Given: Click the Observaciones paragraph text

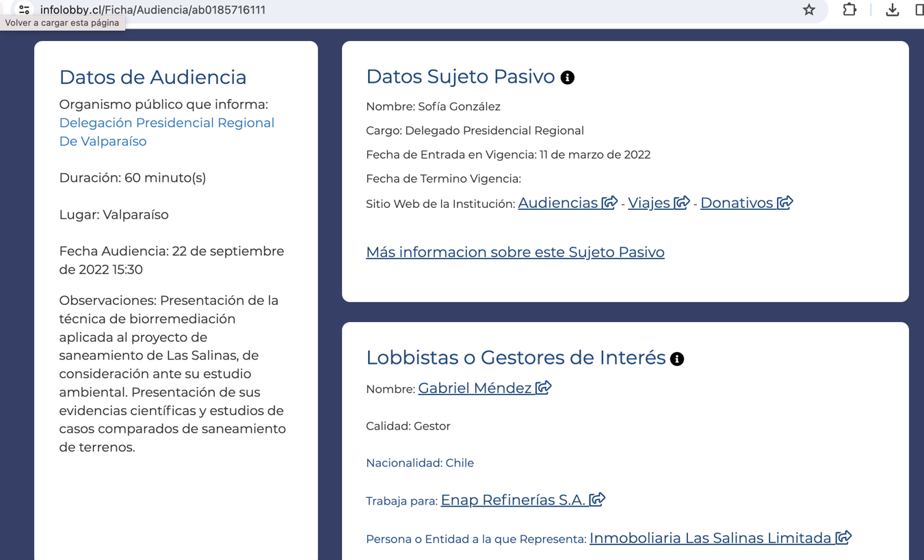Looking at the screenshot, I should [x=172, y=373].
